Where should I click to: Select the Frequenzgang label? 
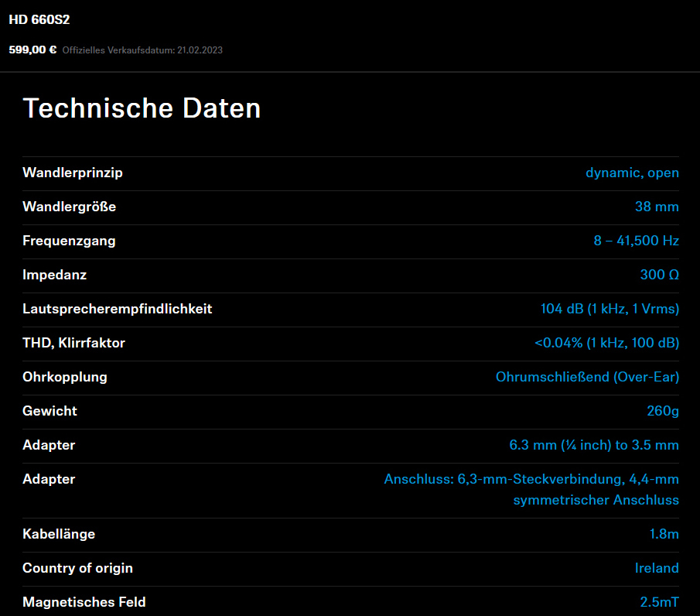tap(69, 241)
